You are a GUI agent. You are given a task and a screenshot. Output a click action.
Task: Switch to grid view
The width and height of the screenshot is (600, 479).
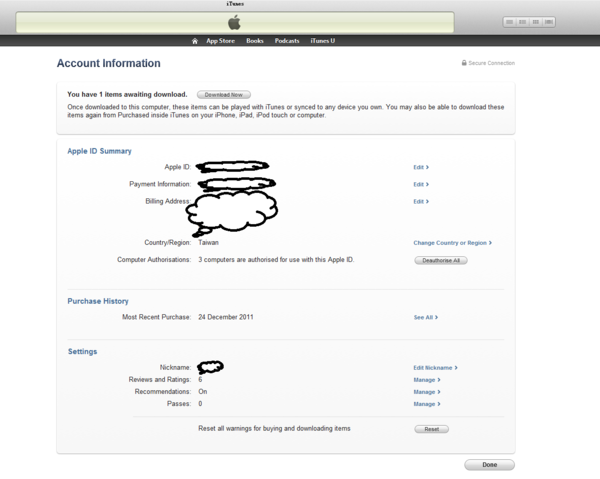coord(536,22)
